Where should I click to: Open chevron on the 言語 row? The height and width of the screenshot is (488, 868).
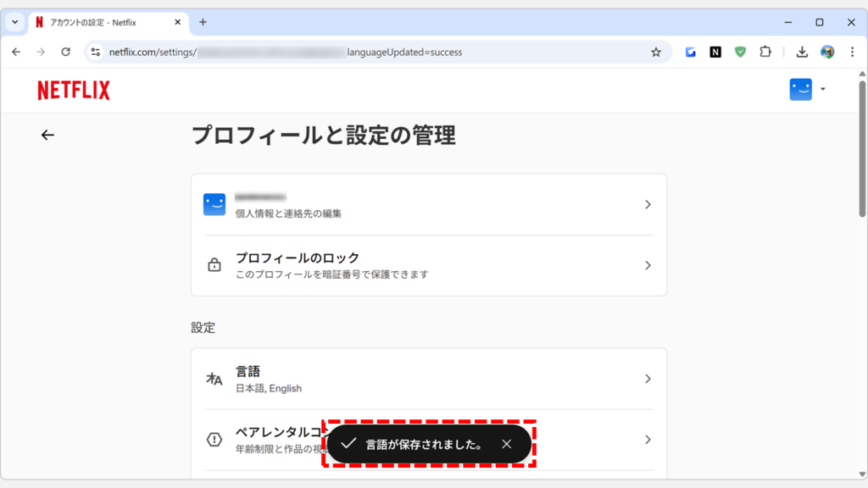[648, 379]
